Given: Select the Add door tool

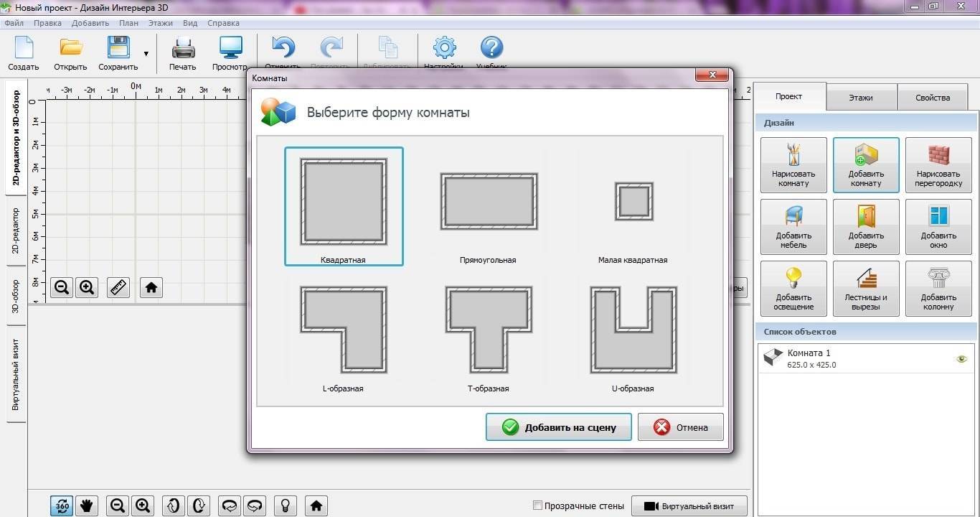Looking at the screenshot, I should (x=866, y=227).
